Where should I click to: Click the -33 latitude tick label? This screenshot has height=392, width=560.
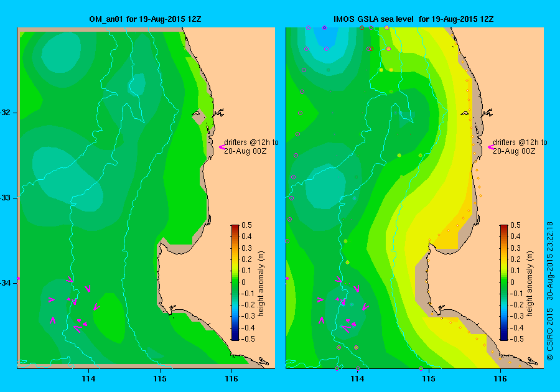6,198
